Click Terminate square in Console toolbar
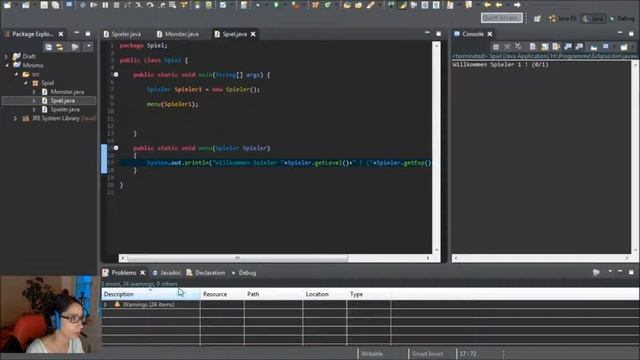 pos(496,47)
